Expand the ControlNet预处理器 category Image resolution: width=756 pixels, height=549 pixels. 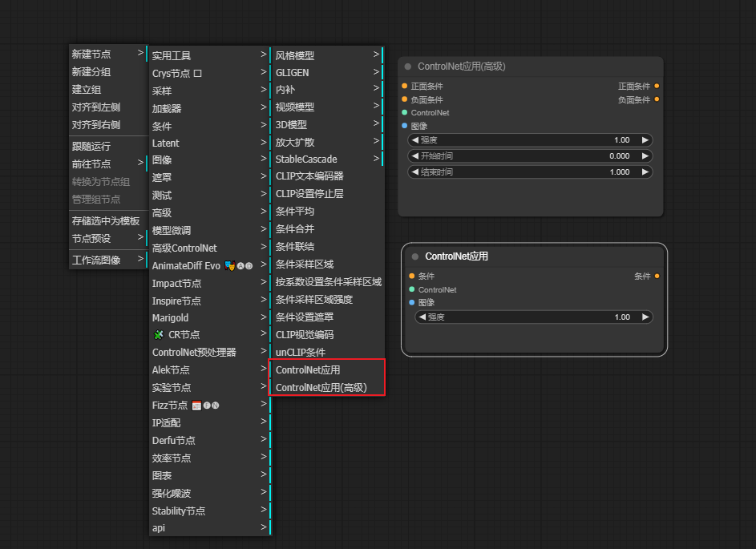tap(210, 352)
